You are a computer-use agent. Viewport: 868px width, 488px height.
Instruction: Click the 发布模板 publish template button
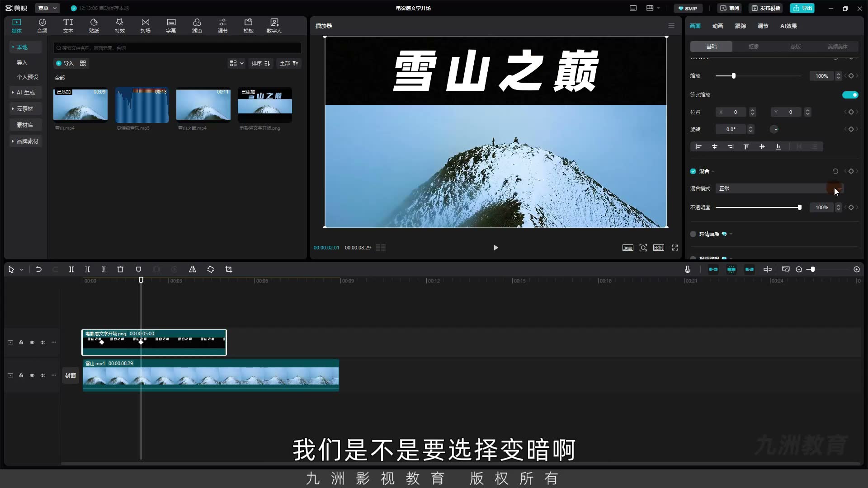(x=766, y=8)
